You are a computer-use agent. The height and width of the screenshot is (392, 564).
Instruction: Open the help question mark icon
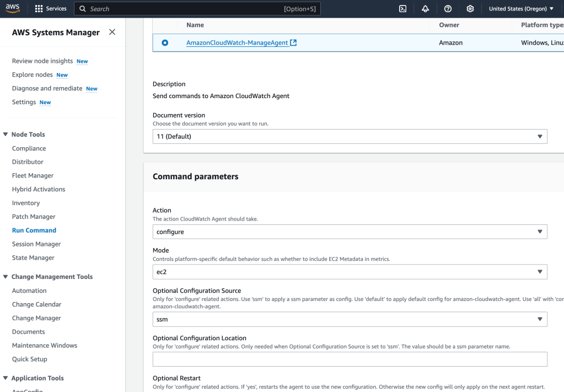448,9
